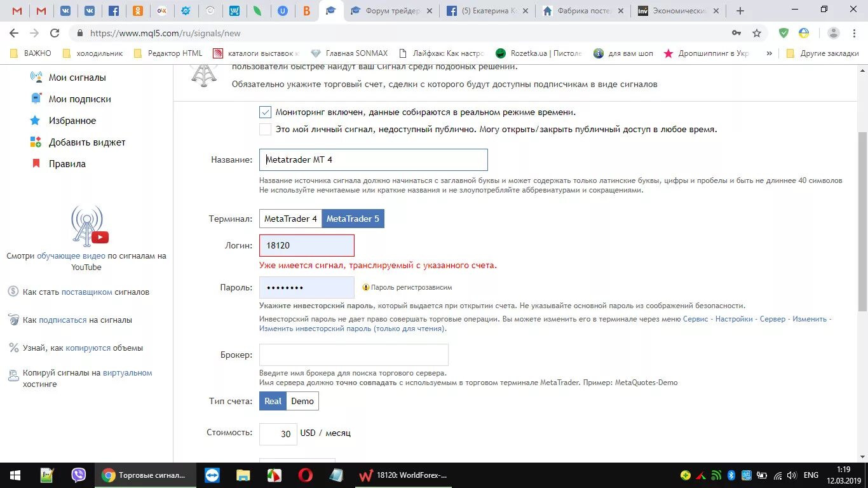Viewport: 868px width, 488px height.
Task: Open обучающее видео link
Action: (x=71, y=256)
